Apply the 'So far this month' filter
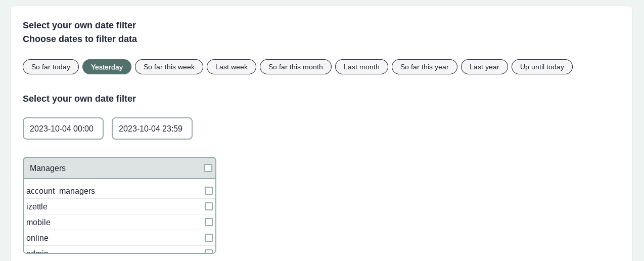 (295, 67)
